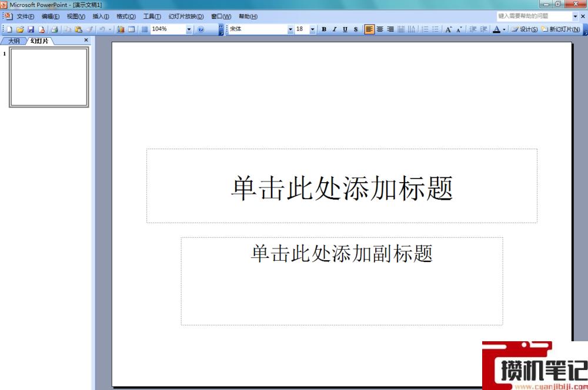Click the font size field 18
The image size is (588, 390).
click(x=302, y=29)
